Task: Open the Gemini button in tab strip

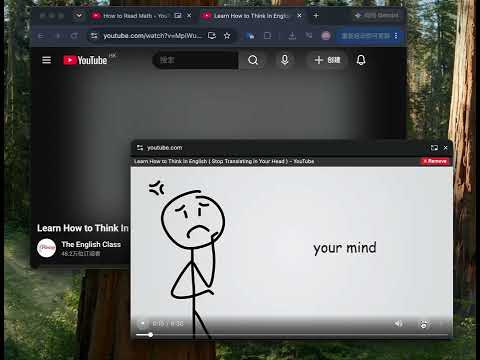Action: [377, 15]
